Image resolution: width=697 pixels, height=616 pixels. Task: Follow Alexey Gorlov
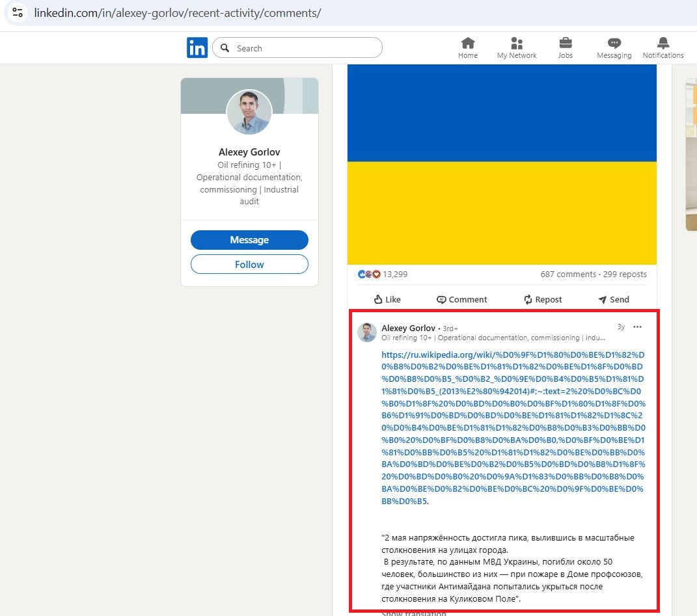click(x=249, y=264)
